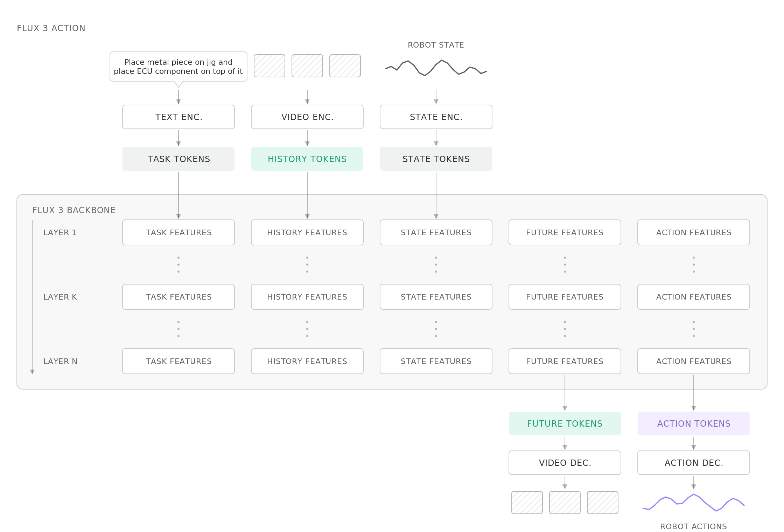This screenshot has width=784, height=532.
Task: Click FUTURE FEATURES in the Layer 1 row
Action: [x=565, y=232]
